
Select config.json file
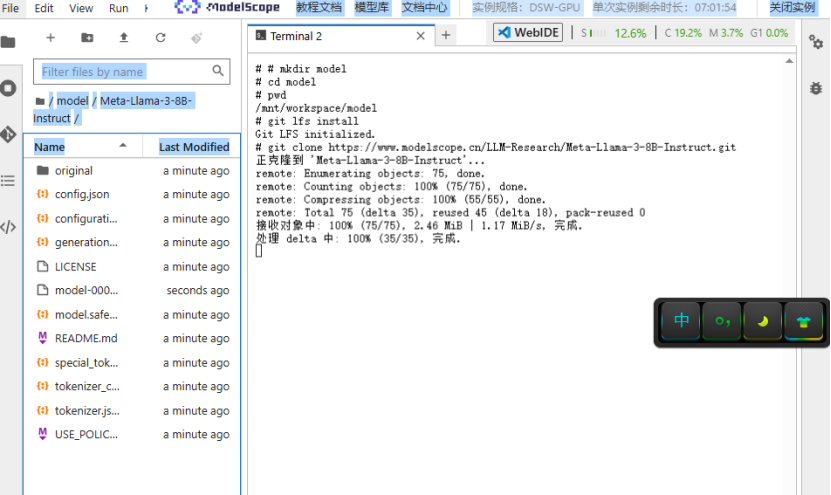(132, 195)
